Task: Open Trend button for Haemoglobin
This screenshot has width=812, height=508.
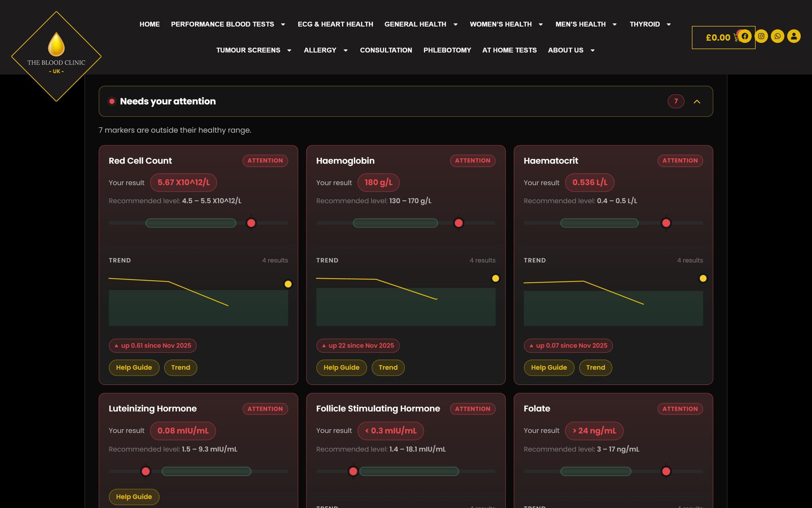Action: coord(388,368)
